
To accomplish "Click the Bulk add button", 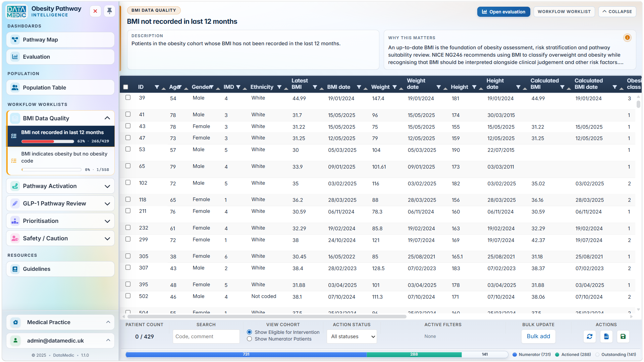I will pos(538,336).
